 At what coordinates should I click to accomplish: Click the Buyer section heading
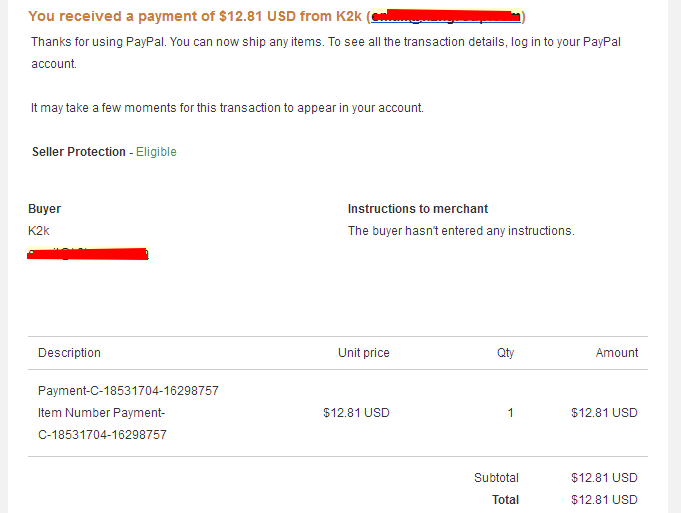(x=44, y=209)
